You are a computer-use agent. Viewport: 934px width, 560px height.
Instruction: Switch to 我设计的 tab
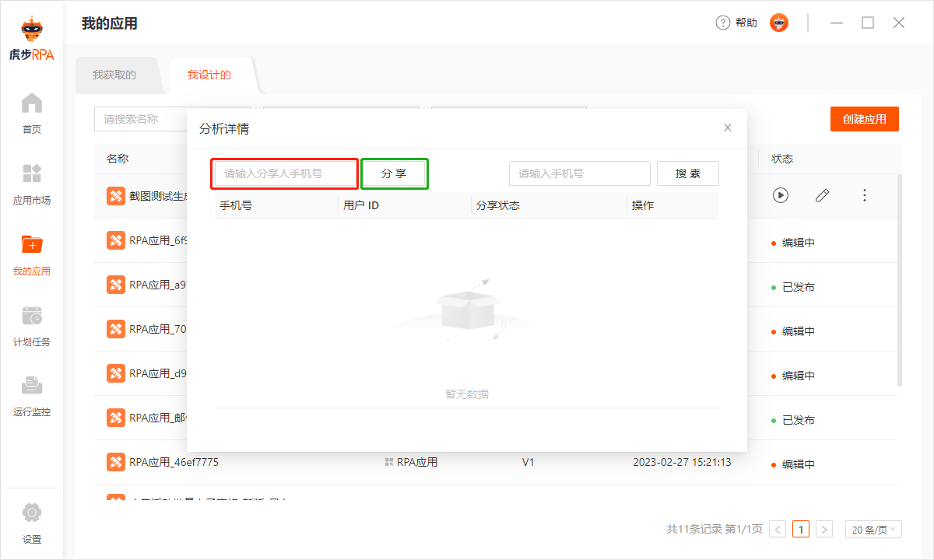pos(209,75)
